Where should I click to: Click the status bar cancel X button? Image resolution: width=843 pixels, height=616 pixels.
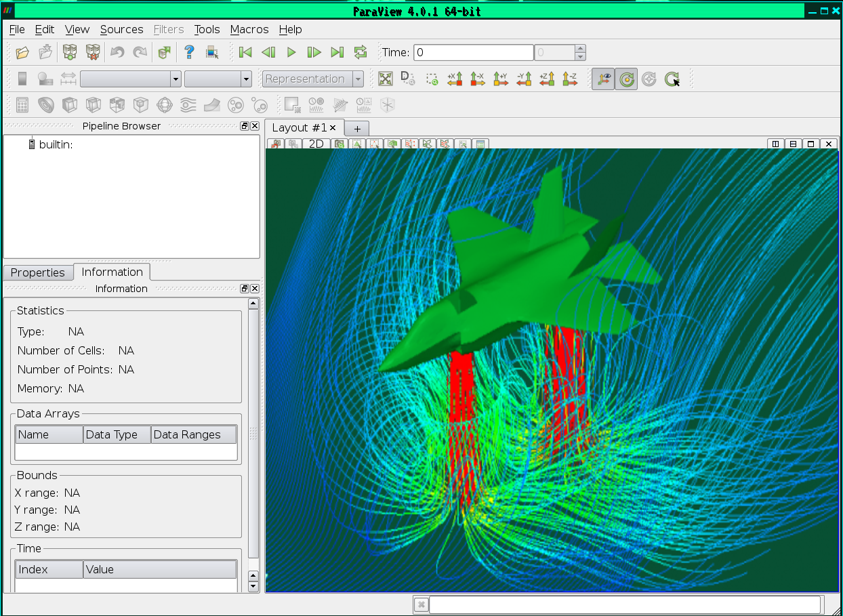point(421,604)
